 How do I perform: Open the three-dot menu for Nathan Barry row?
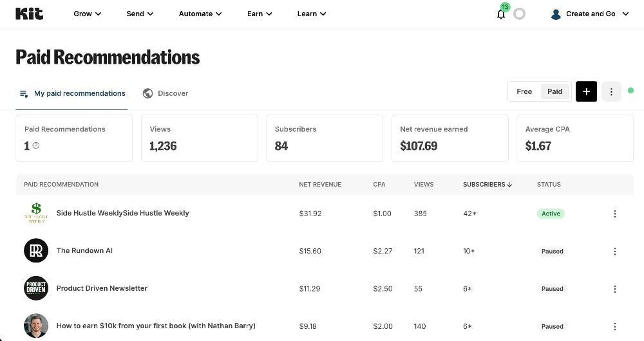point(615,327)
